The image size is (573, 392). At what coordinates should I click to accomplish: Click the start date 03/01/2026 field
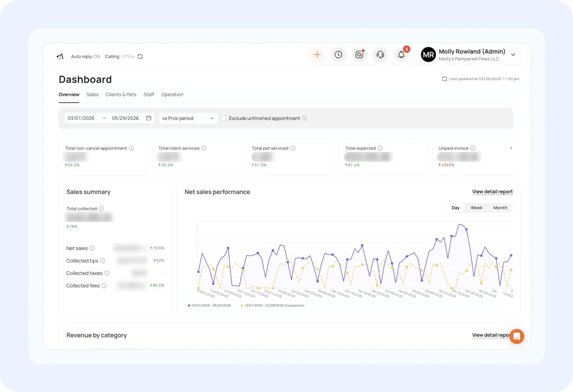point(81,118)
